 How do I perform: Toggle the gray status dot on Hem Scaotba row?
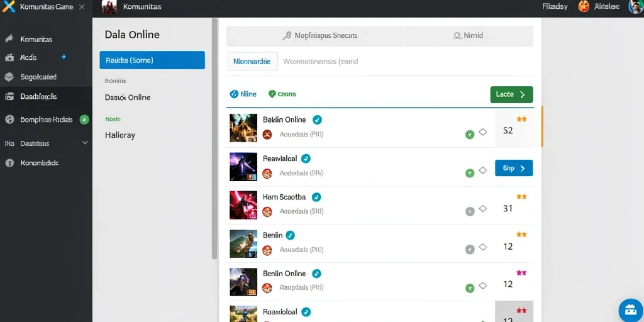[470, 211]
